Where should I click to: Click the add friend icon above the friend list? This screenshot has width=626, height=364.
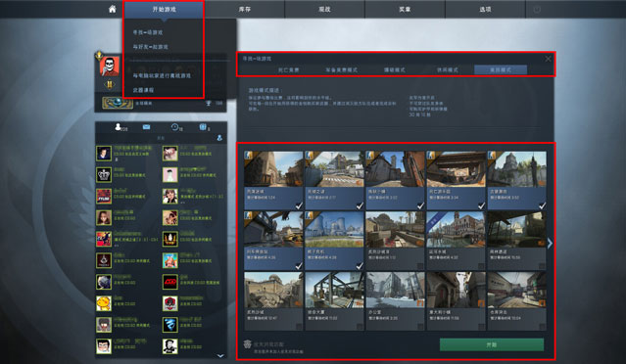pos(219,138)
